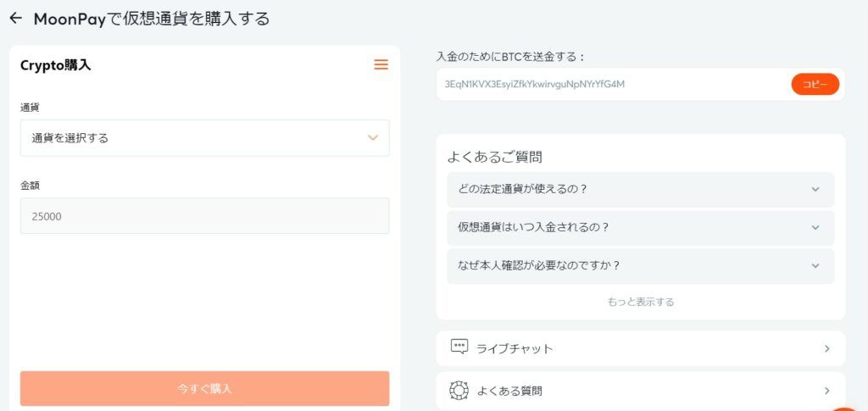Image resolution: width=868 pixels, height=411 pixels.
Task: Expand どの法定通貨が使えるの？ question
Action: coord(641,189)
